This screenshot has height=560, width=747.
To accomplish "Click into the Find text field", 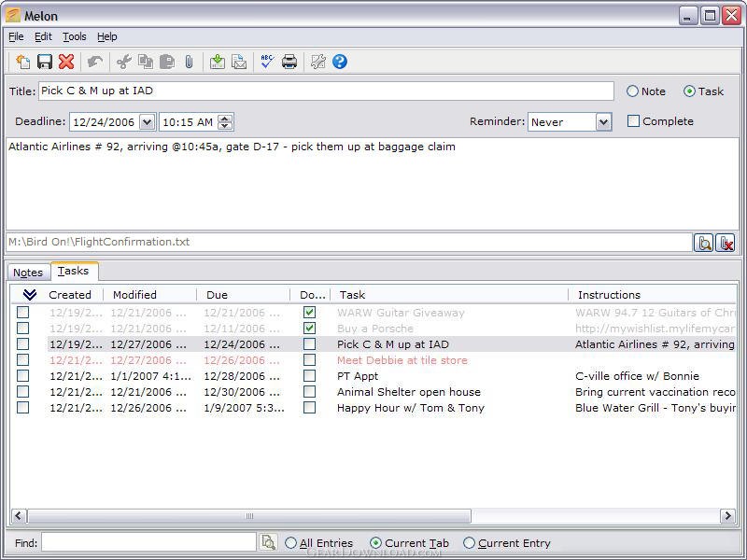I will coord(148,542).
